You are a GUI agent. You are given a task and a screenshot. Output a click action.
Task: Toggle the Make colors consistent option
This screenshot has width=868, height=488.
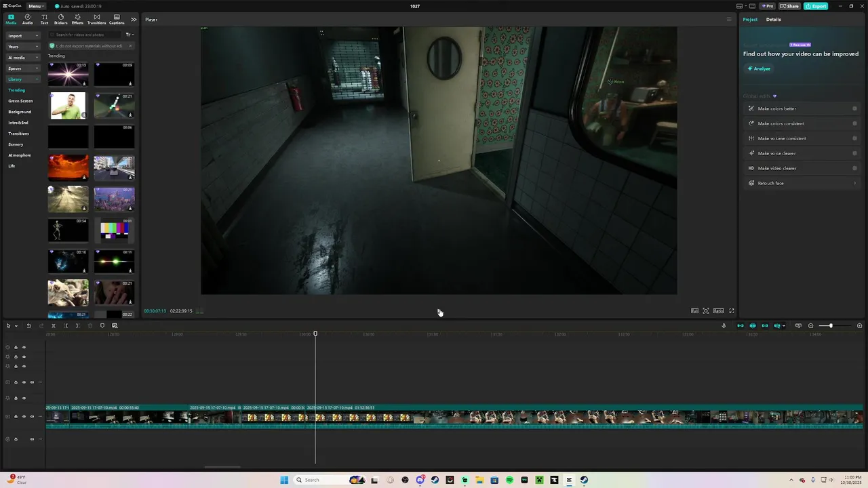[x=854, y=123]
